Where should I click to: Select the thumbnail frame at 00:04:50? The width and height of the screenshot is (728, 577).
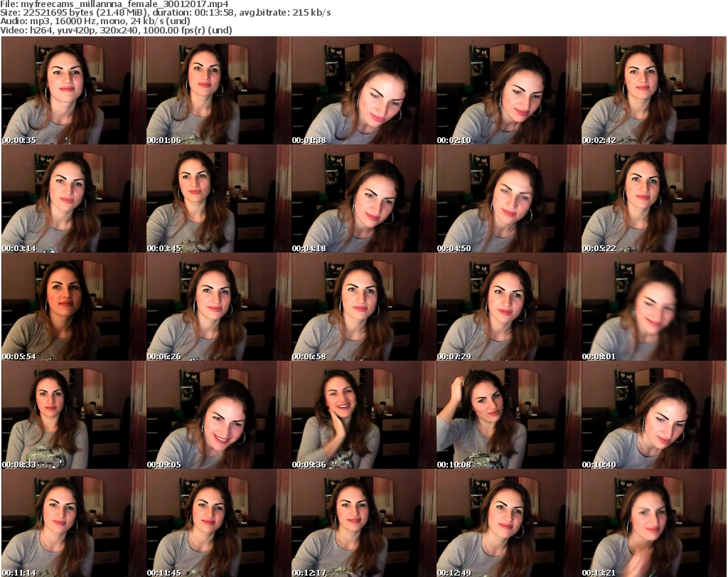(x=508, y=198)
